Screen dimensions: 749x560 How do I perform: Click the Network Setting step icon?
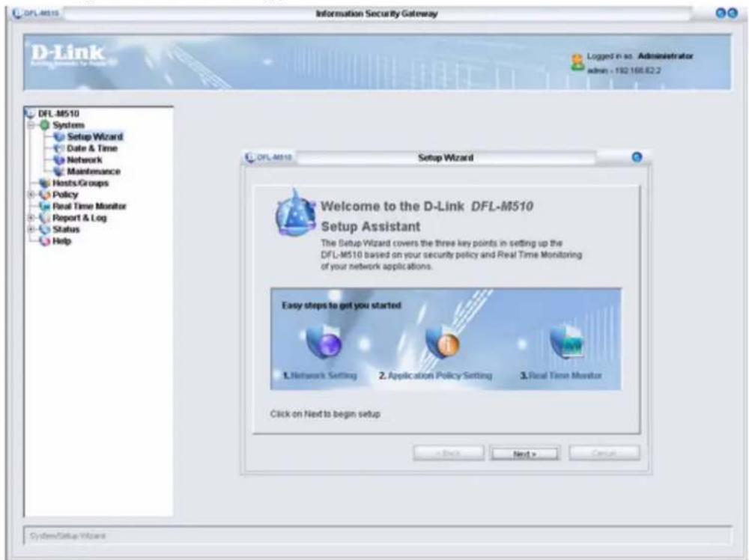(x=324, y=342)
